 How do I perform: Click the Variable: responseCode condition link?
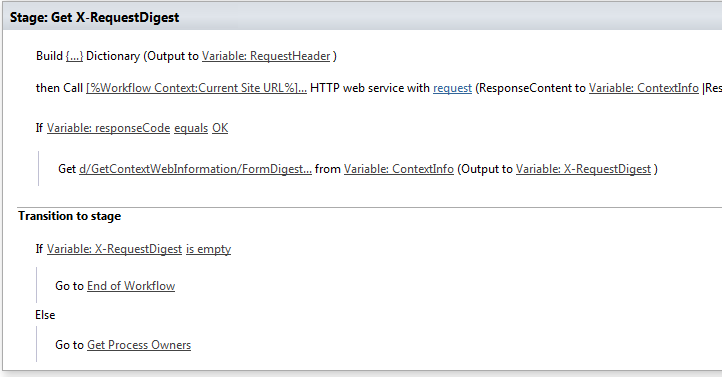[108, 128]
